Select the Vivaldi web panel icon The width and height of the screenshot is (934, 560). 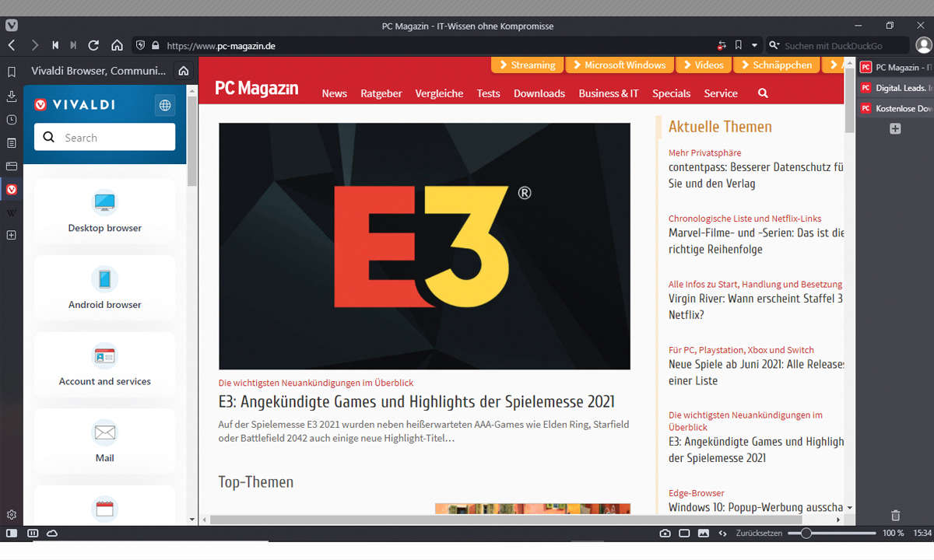click(x=12, y=189)
